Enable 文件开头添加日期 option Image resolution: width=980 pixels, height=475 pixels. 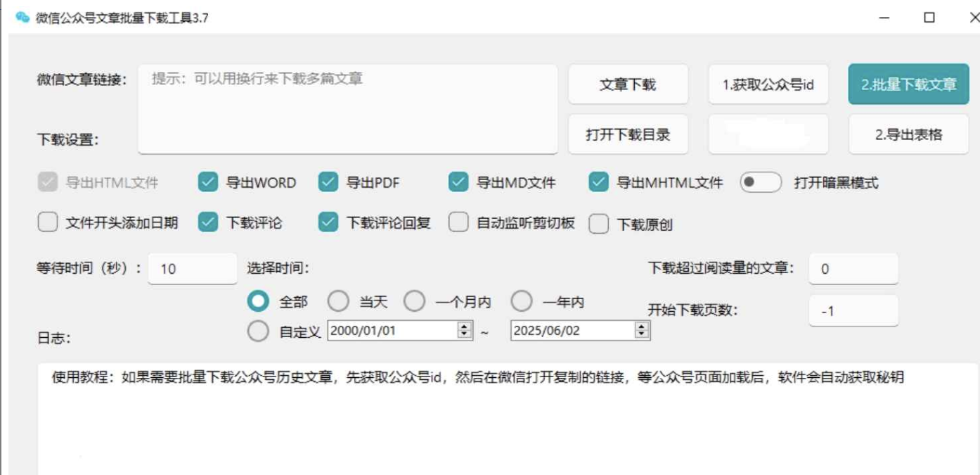[48, 222]
